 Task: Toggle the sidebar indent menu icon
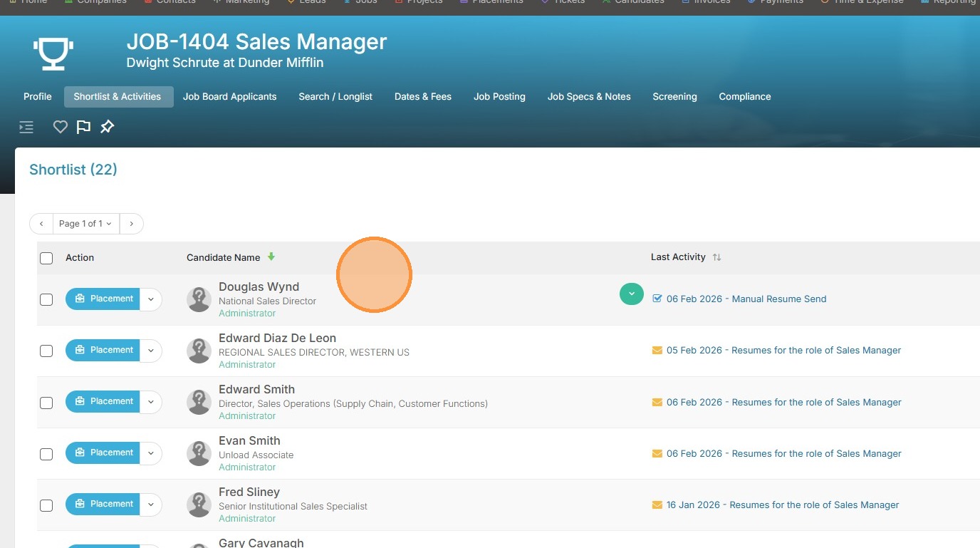pos(26,128)
